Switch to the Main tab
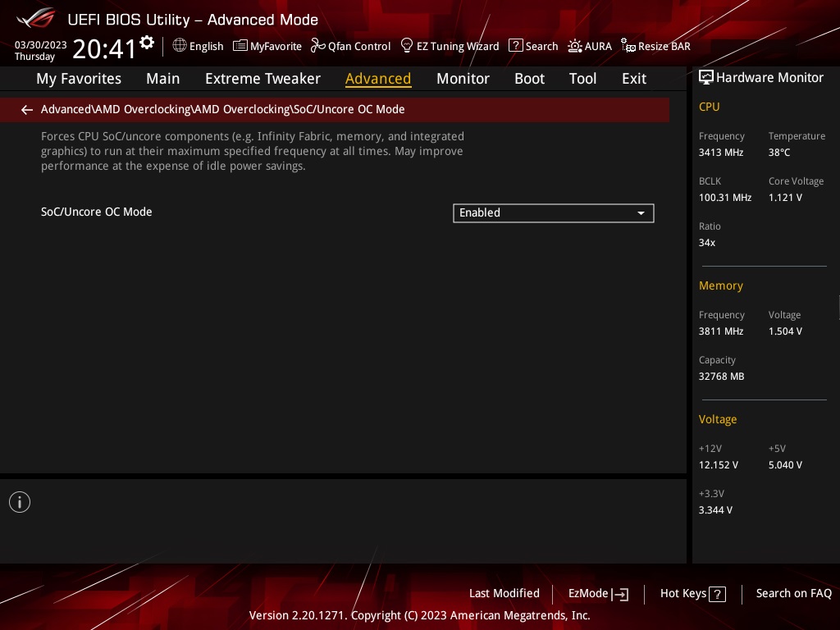 [x=163, y=79]
